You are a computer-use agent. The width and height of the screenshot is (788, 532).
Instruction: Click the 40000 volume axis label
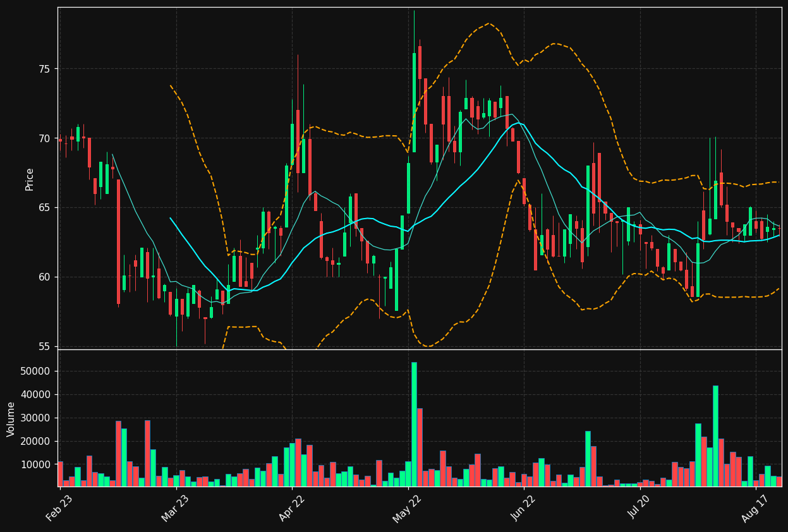pyautogui.click(x=35, y=395)
